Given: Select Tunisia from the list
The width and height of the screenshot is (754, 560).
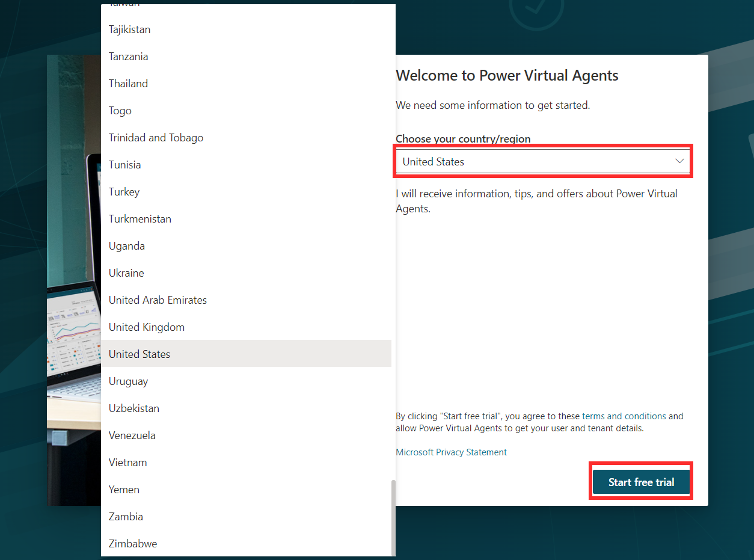Looking at the screenshot, I should tap(246, 165).
